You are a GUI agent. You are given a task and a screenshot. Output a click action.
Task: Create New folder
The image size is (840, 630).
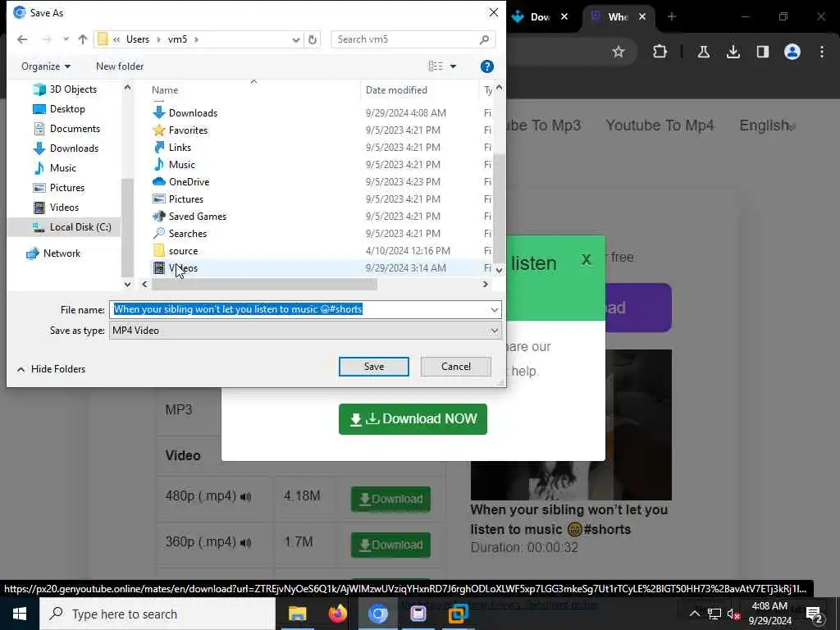pos(120,66)
